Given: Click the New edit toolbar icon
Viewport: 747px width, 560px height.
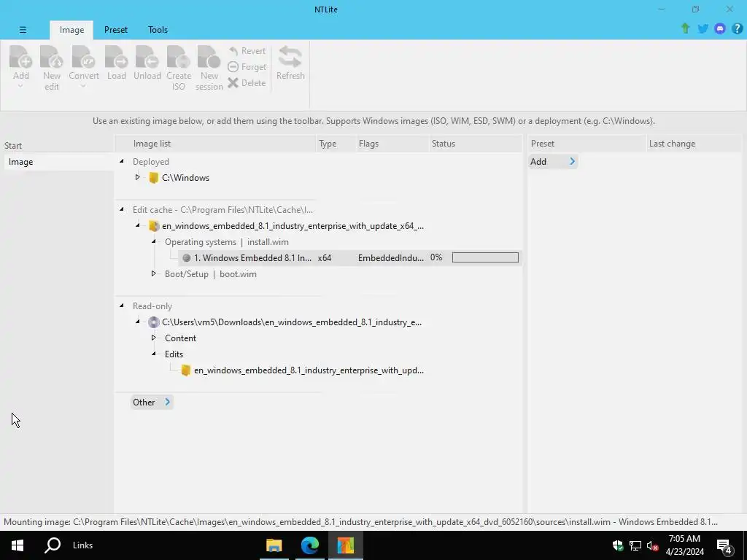Looking at the screenshot, I should pos(52,57).
